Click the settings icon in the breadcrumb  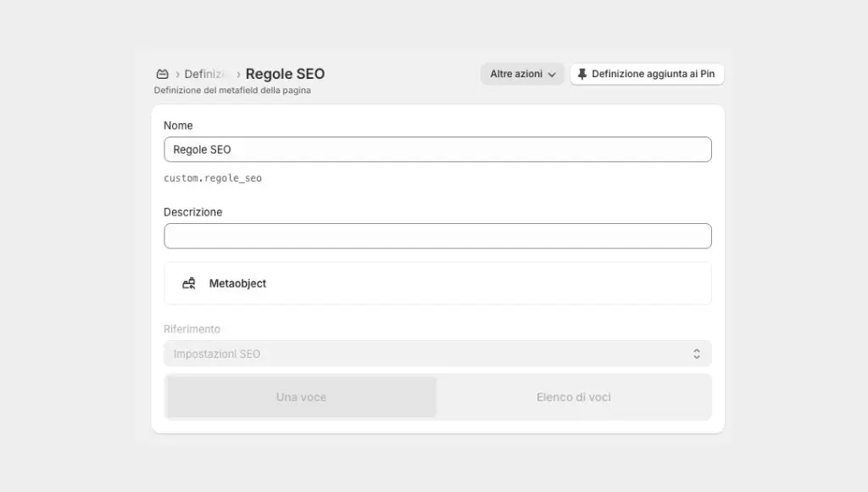click(x=162, y=74)
